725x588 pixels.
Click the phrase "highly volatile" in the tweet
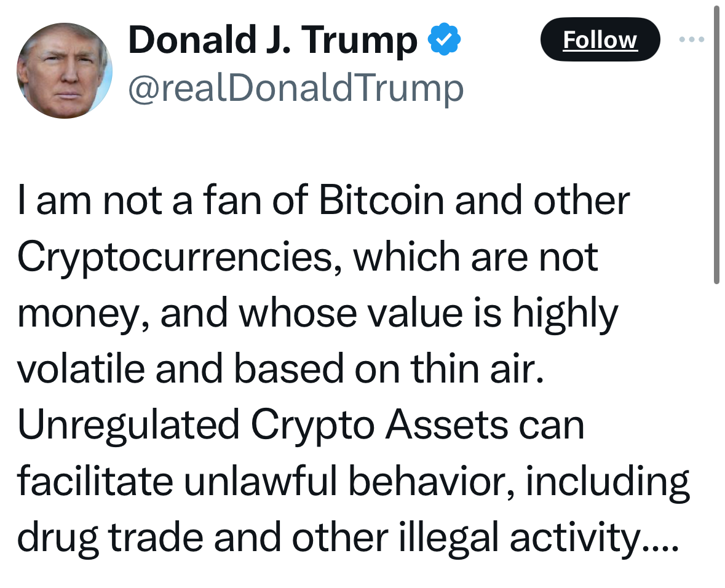point(565,312)
